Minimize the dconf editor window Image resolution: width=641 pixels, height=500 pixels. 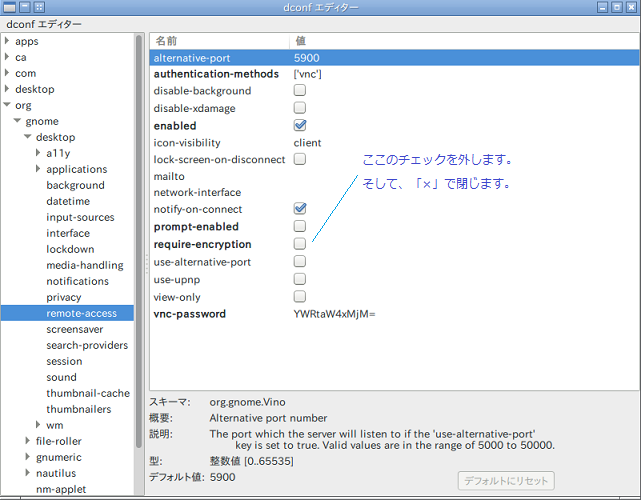click(x=602, y=7)
